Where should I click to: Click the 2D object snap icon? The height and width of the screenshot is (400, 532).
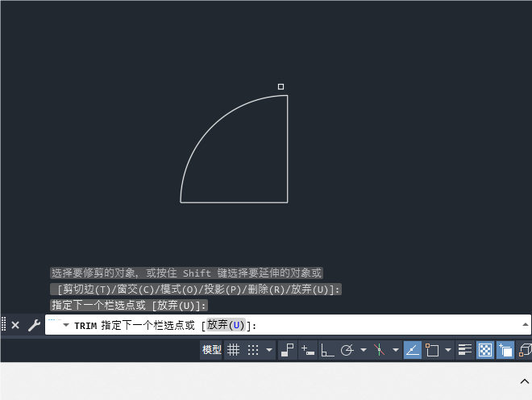pos(432,350)
